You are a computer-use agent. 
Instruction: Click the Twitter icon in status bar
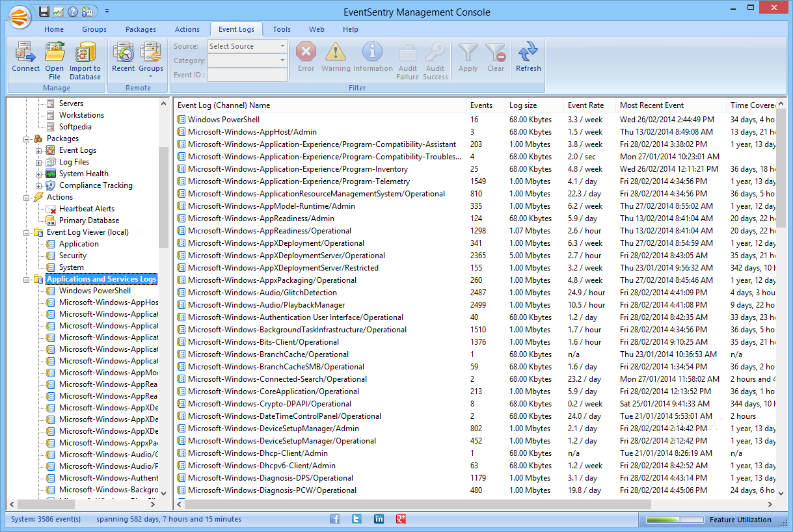[x=356, y=519]
